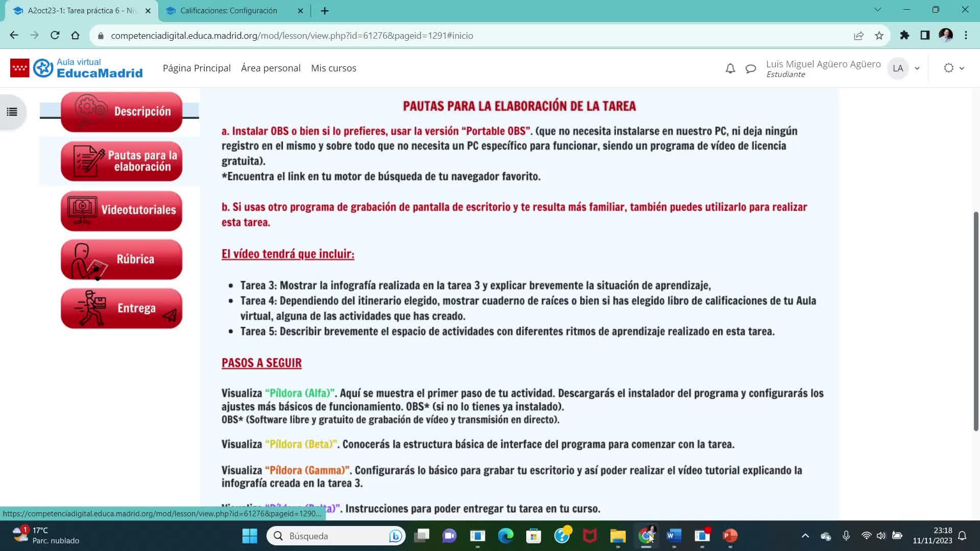The width and height of the screenshot is (980, 551).
Task: Expand the user account menu arrow
Action: [x=917, y=68]
